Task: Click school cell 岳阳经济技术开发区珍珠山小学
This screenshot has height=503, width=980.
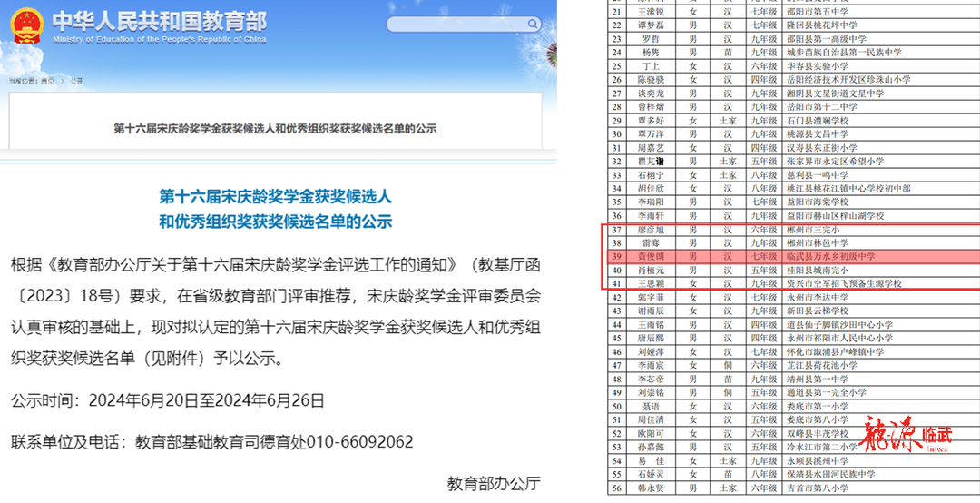Action: click(848, 80)
